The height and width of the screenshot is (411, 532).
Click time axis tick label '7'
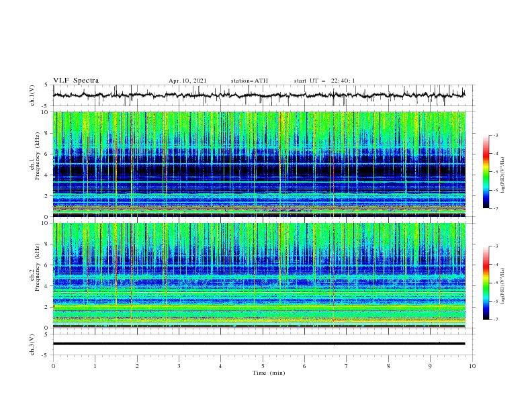347,366
